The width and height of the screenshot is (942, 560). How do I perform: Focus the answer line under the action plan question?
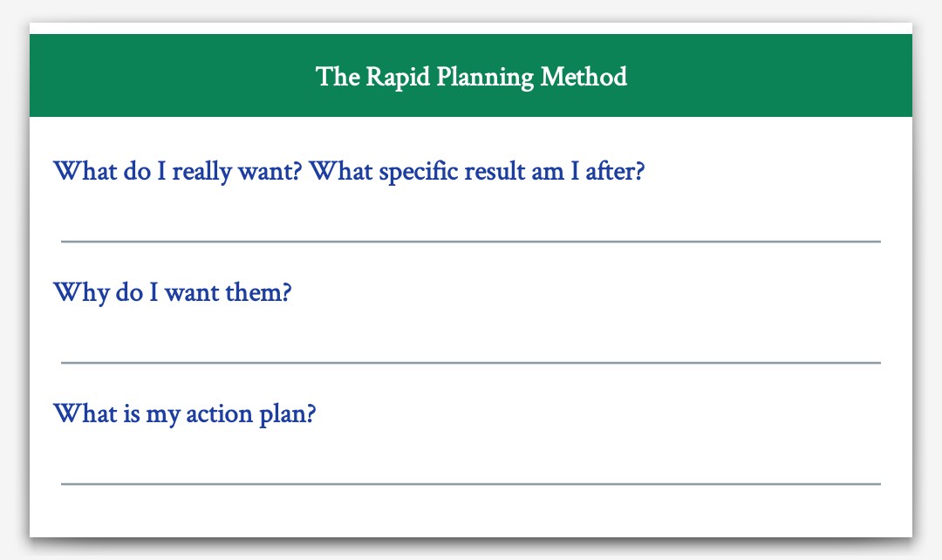coord(471,484)
